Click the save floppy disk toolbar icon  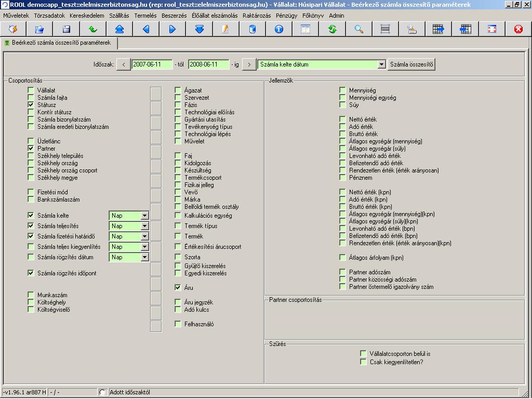point(66,29)
